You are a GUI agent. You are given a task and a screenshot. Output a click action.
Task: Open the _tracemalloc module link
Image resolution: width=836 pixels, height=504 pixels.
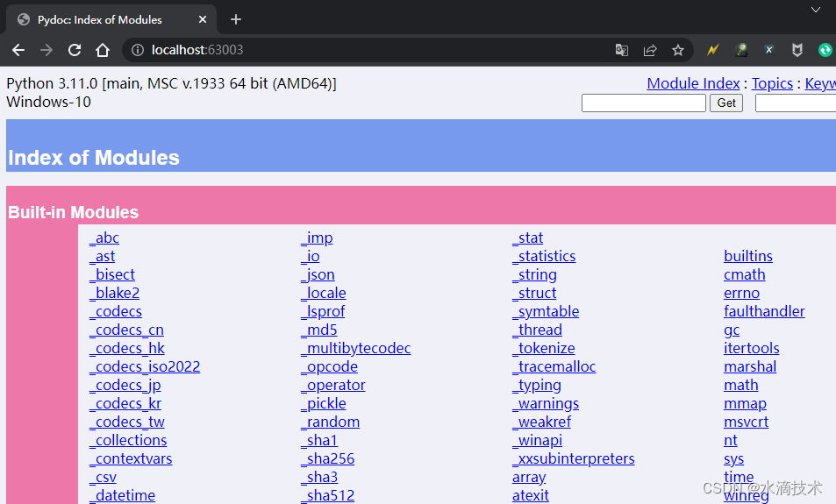pyautogui.click(x=554, y=366)
